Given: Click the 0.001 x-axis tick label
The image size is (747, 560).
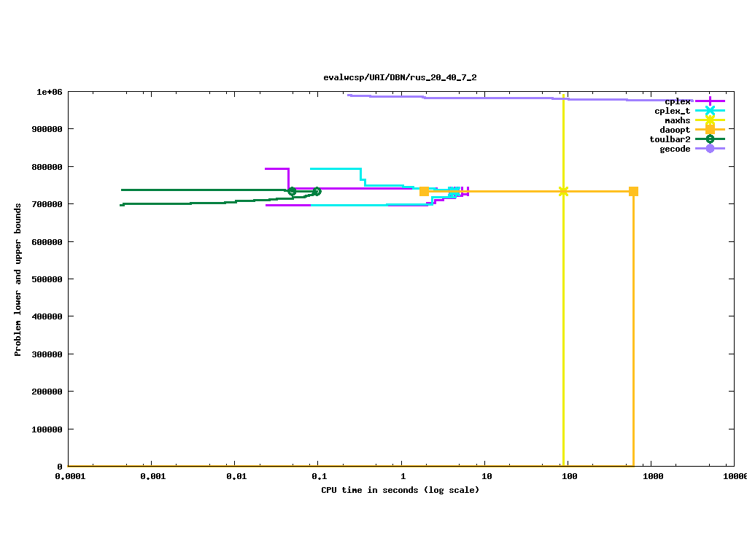Looking at the screenshot, I should tap(152, 476).
